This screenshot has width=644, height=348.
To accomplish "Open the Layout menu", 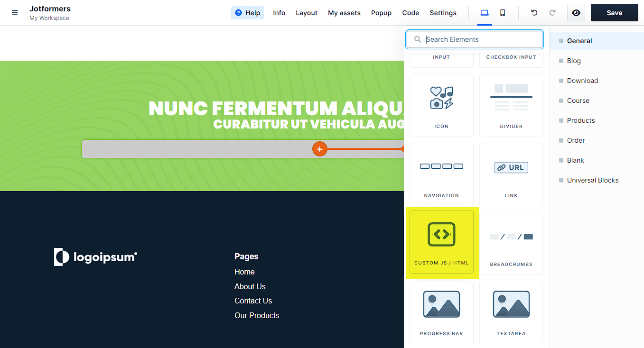I will pyautogui.click(x=307, y=13).
